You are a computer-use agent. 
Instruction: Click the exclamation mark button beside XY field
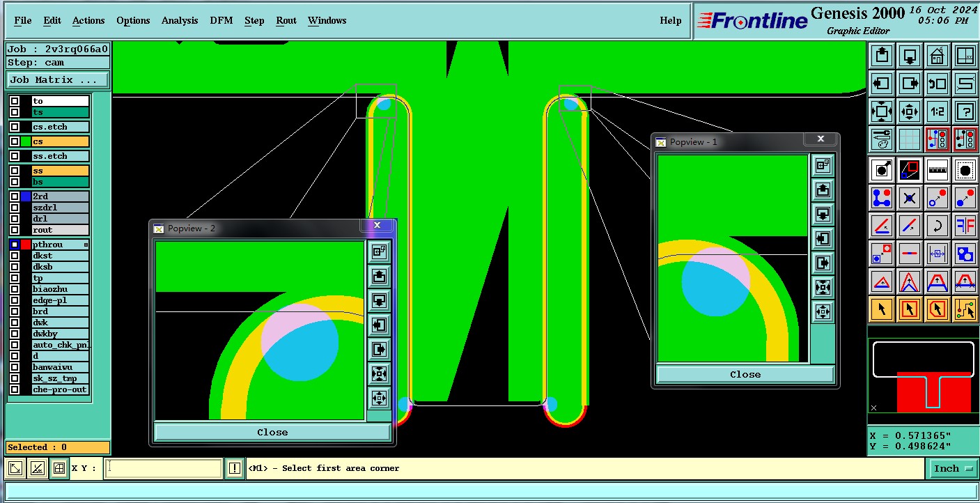click(235, 468)
